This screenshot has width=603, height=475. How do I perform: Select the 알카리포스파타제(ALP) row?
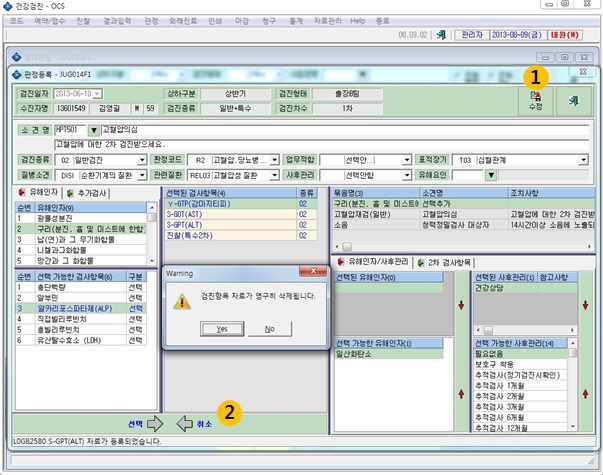[81, 308]
